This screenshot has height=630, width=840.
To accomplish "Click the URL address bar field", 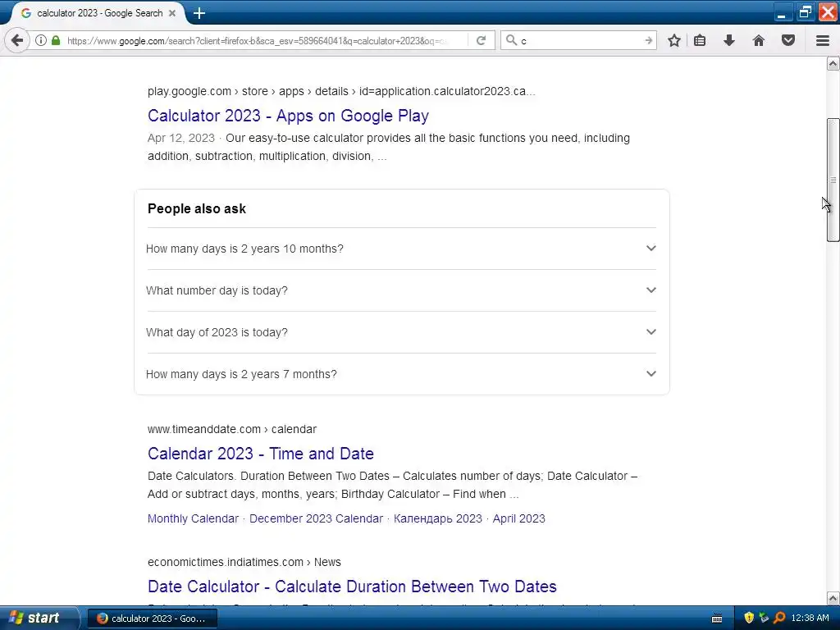I will click(257, 41).
